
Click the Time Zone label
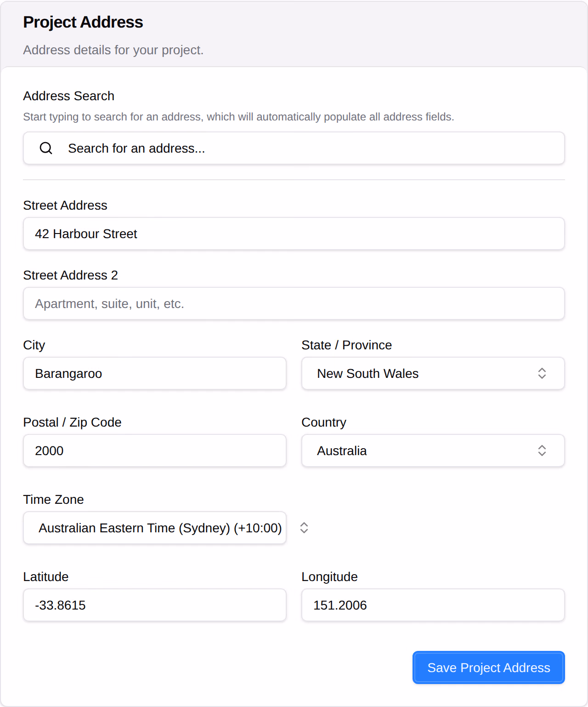pyautogui.click(x=54, y=499)
